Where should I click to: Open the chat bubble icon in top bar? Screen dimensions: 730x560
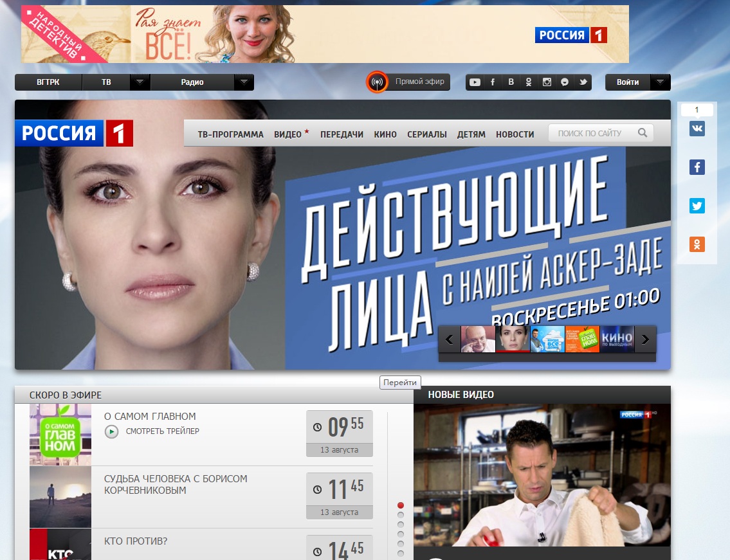(564, 82)
